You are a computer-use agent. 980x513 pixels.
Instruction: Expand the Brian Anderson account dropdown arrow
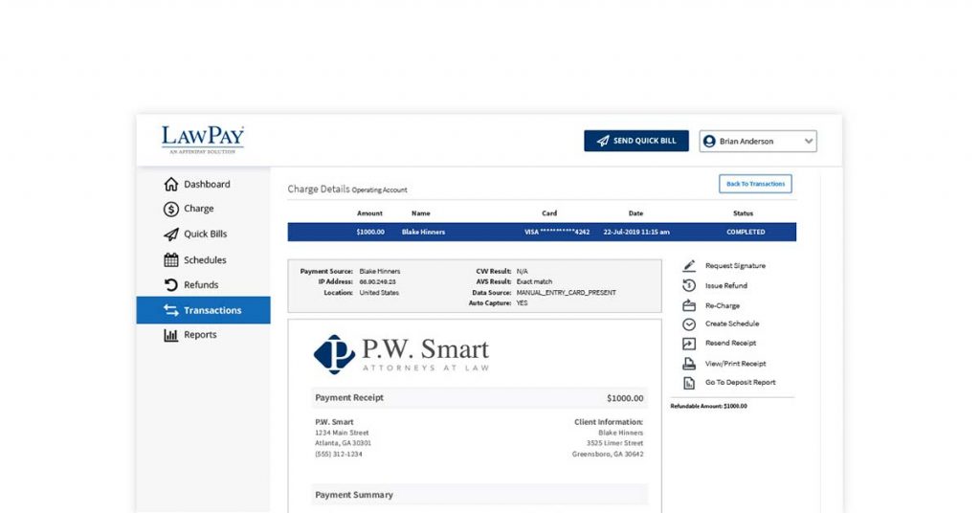pyautogui.click(x=809, y=142)
